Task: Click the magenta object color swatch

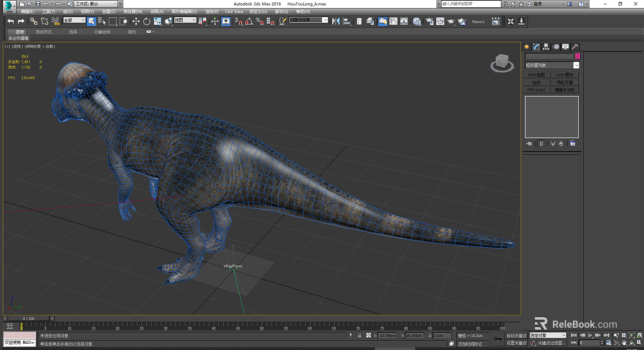Action: click(x=578, y=56)
